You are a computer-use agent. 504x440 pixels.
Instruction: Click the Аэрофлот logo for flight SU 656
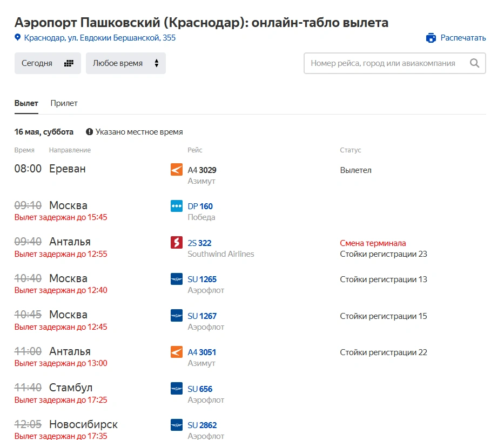coord(177,389)
